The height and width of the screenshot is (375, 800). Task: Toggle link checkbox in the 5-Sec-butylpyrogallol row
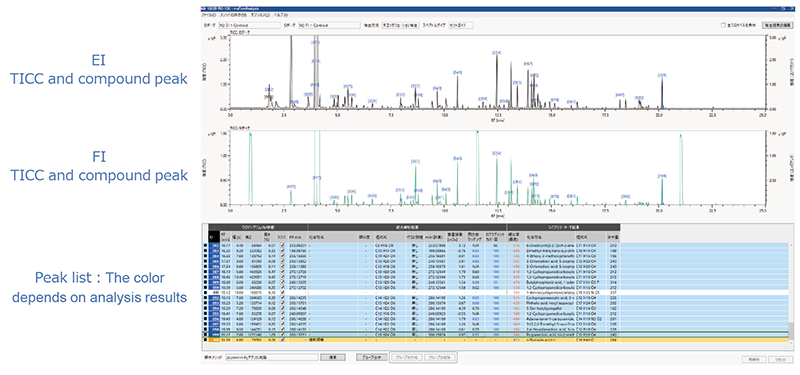283,308
